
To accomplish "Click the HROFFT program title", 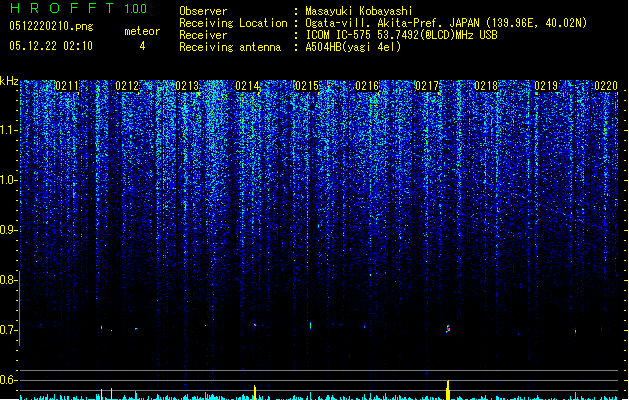I will pos(63,8).
